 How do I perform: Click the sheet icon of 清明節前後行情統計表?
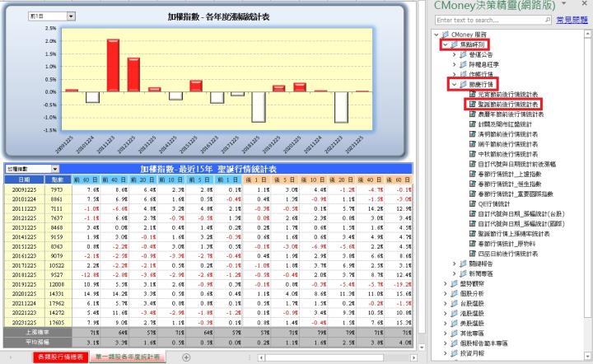pyautogui.click(x=473, y=134)
